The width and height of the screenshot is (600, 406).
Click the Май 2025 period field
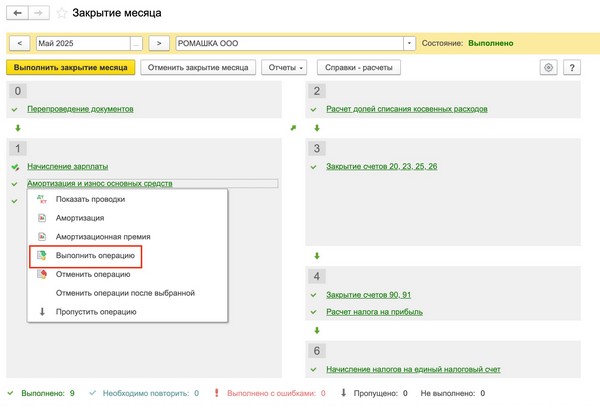coord(82,44)
